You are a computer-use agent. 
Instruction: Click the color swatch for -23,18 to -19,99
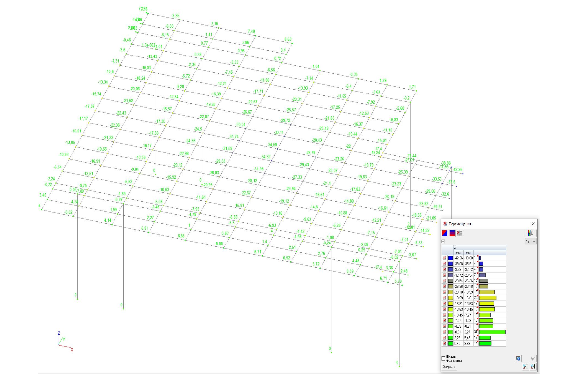[x=450, y=292]
